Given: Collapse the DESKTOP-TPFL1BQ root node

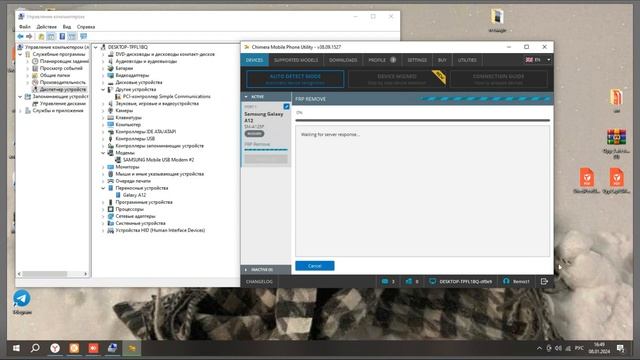Looking at the screenshot, I should 96,47.
